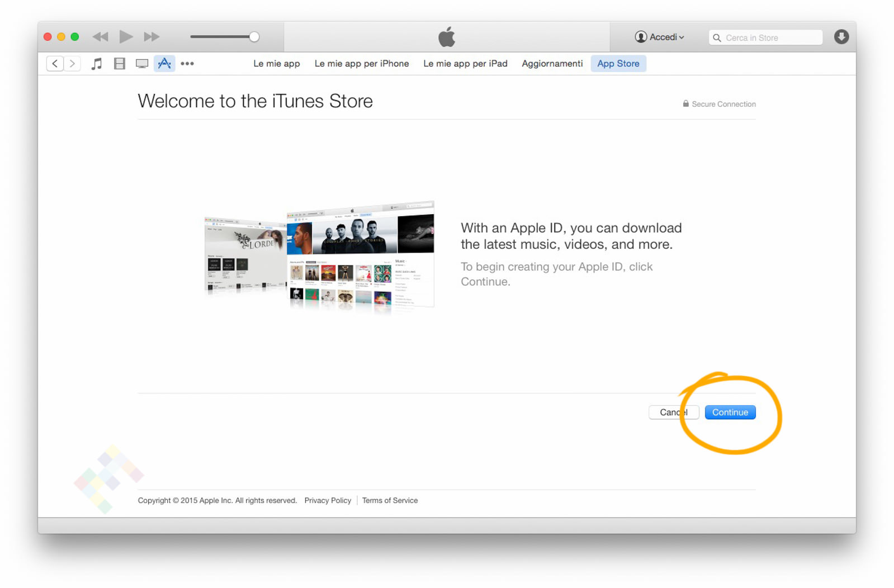
Task: Go back with the left arrow
Action: 55,64
